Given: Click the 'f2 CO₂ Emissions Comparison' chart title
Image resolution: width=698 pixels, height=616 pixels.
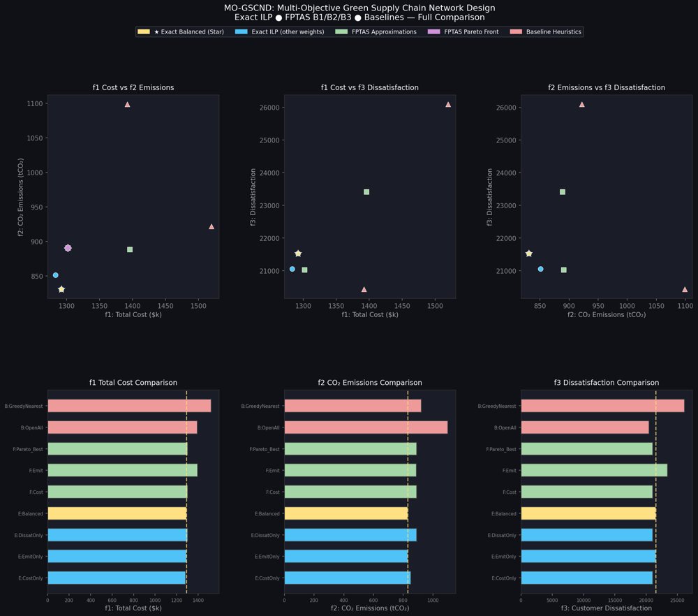Looking at the screenshot, I should point(370,383).
